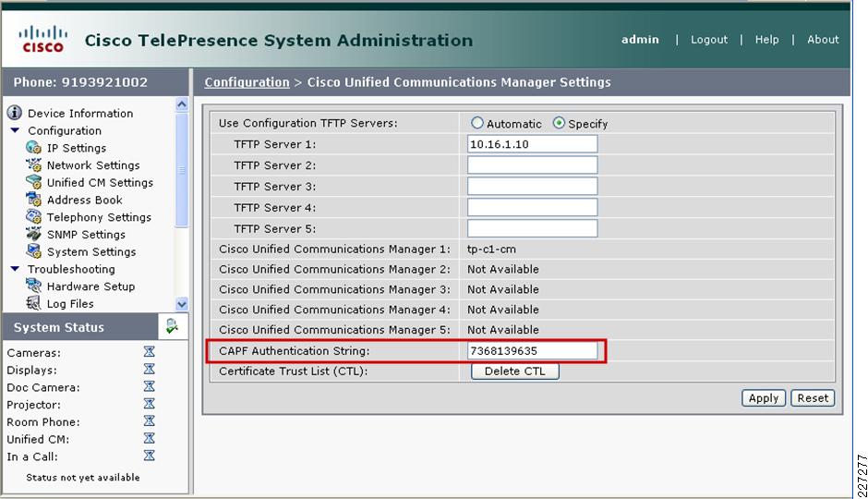Click the navigation scrollbar down arrow
The height and width of the screenshot is (499, 868).
[x=181, y=304]
